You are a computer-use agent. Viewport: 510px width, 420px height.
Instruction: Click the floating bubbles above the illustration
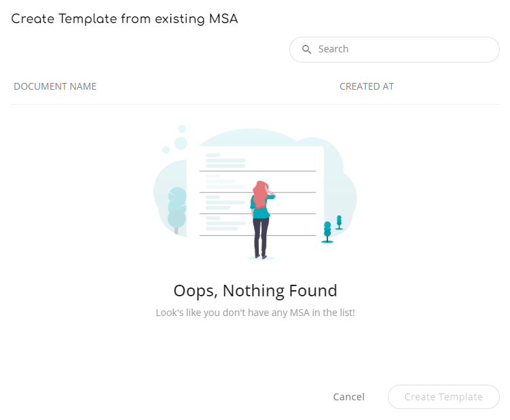point(176,140)
